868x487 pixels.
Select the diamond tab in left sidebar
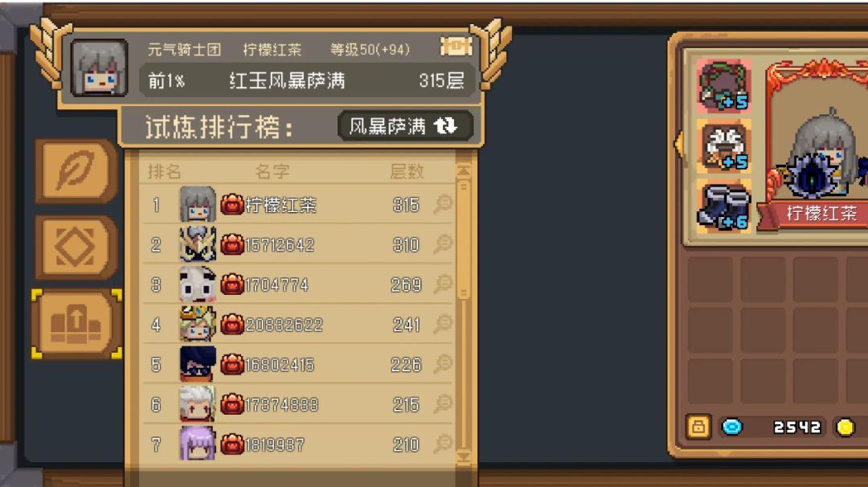tap(76, 247)
